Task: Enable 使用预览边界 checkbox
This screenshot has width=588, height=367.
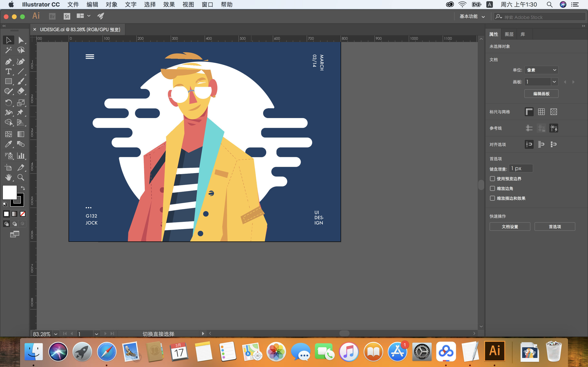Action: click(x=492, y=179)
